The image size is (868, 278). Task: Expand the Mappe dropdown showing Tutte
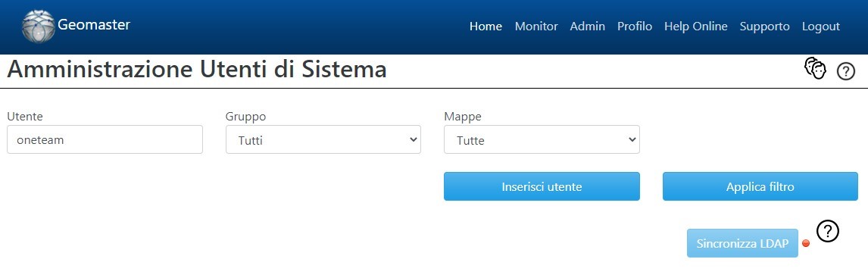pos(542,139)
